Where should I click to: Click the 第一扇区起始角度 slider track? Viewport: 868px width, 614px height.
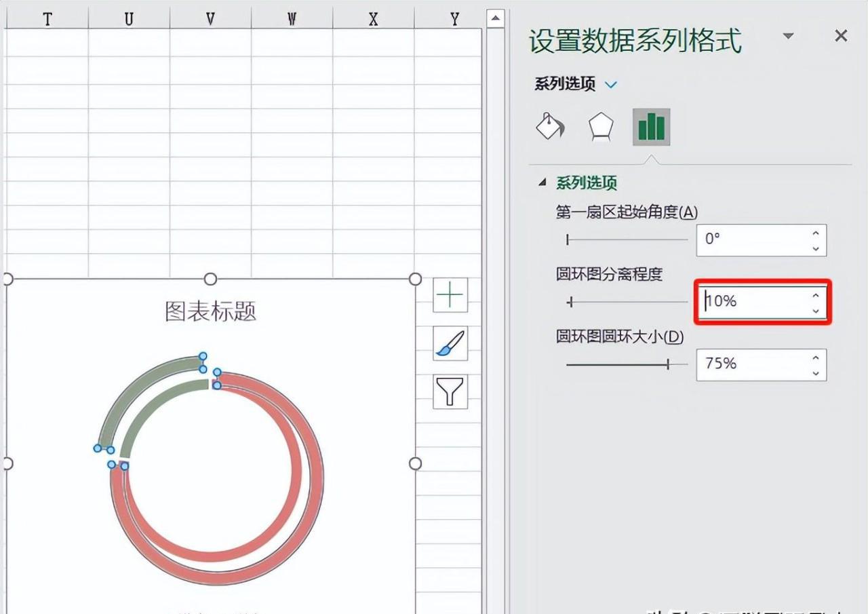coord(627,239)
